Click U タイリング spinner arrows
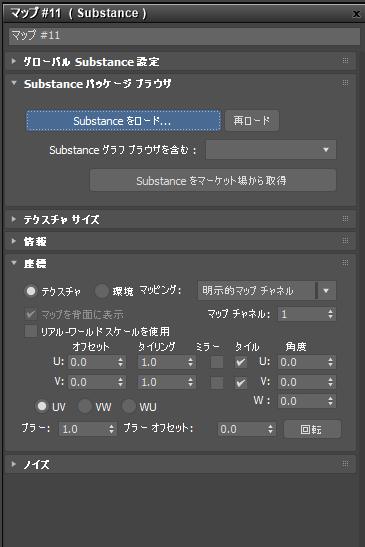Image resolution: width=365 pixels, height=547 pixels. 191,362
